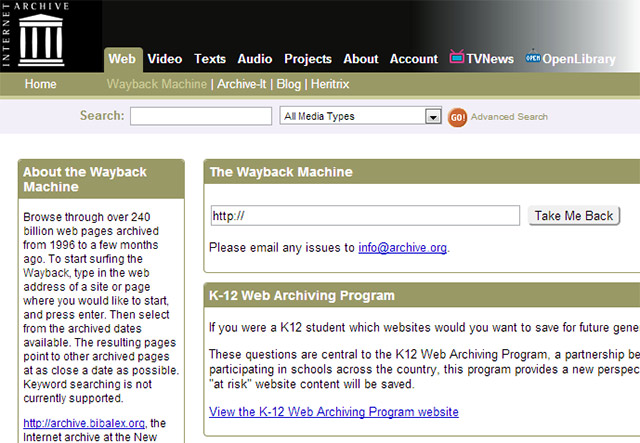Open Advanced Search link

pyautogui.click(x=509, y=117)
